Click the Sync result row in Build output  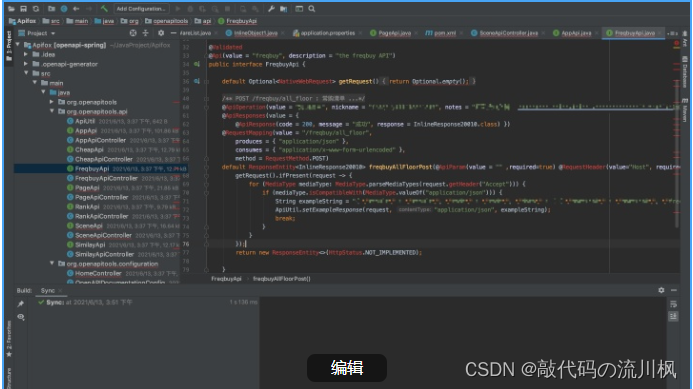pos(148,302)
